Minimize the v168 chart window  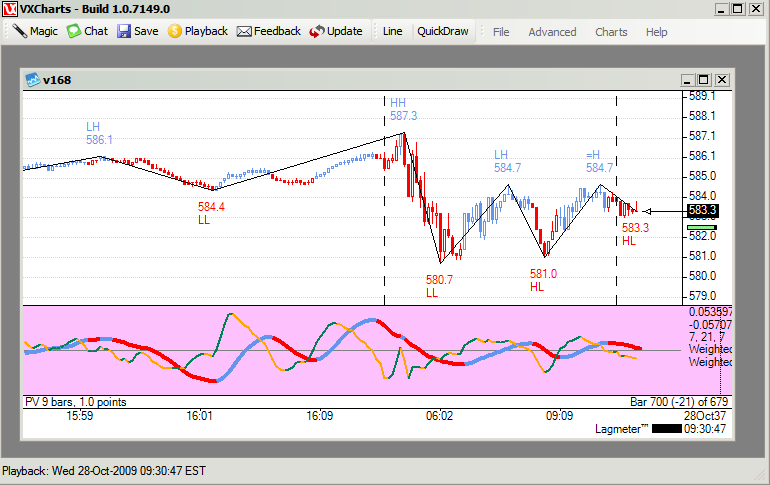[x=687, y=80]
